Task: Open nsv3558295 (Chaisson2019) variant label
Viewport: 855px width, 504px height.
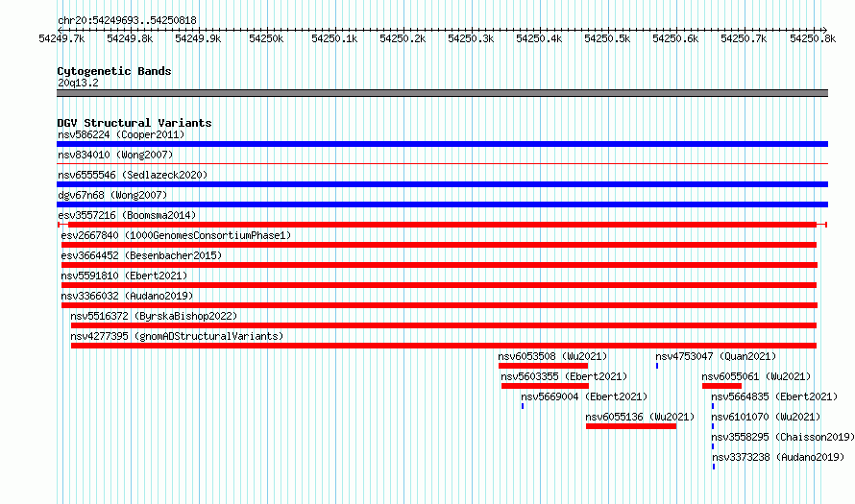Action: pyautogui.click(x=783, y=437)
